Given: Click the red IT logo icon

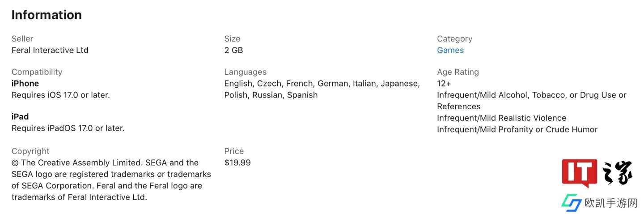Looking at the screenshot, I should pos(580,173).
